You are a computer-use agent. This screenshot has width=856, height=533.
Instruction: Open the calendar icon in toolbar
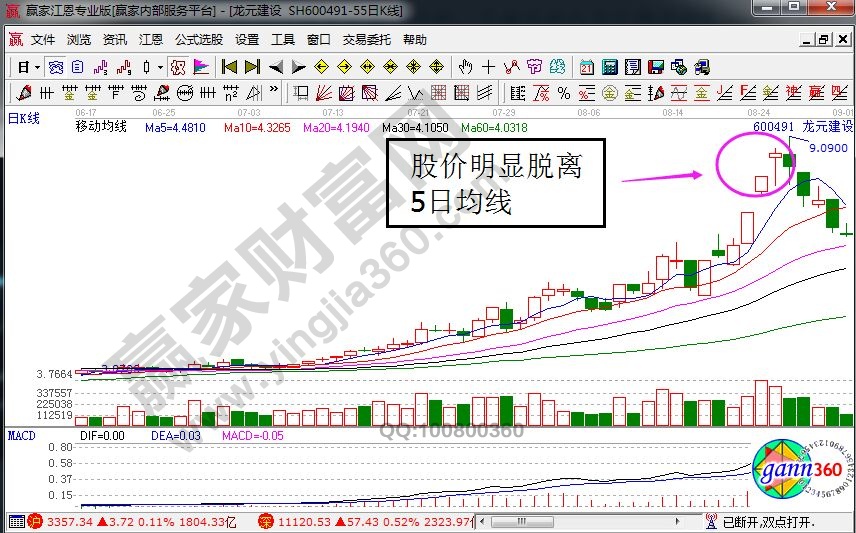(586, 67)
